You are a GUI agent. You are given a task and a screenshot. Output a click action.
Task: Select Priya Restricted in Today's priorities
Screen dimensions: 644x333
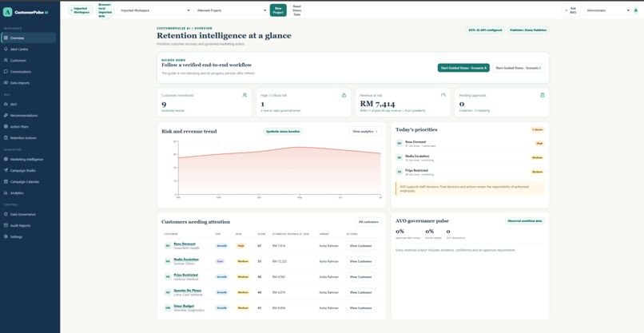point(470,172)
